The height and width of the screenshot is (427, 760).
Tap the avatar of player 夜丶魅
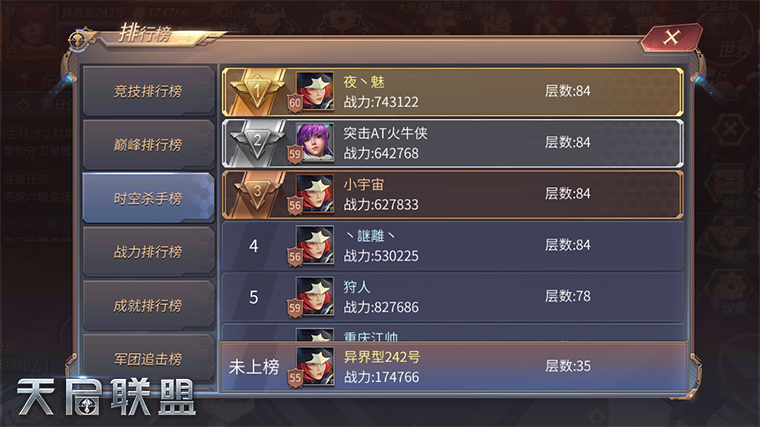(315, 91)
